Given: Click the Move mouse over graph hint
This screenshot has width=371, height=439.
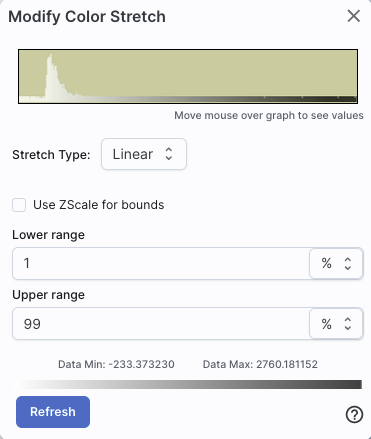Looking at the screenshot, I should tap(269, 115).
